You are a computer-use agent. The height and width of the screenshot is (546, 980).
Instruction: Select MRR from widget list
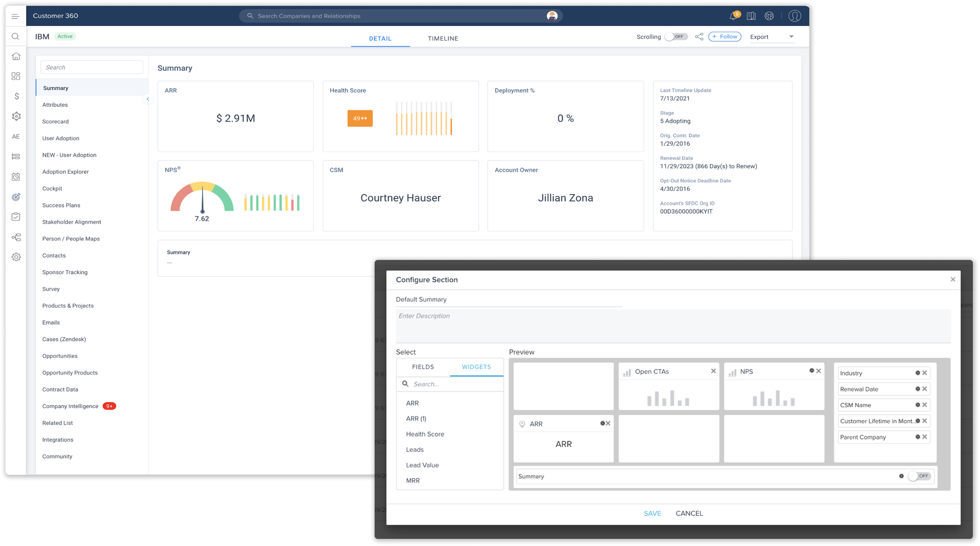pos(413,480)
